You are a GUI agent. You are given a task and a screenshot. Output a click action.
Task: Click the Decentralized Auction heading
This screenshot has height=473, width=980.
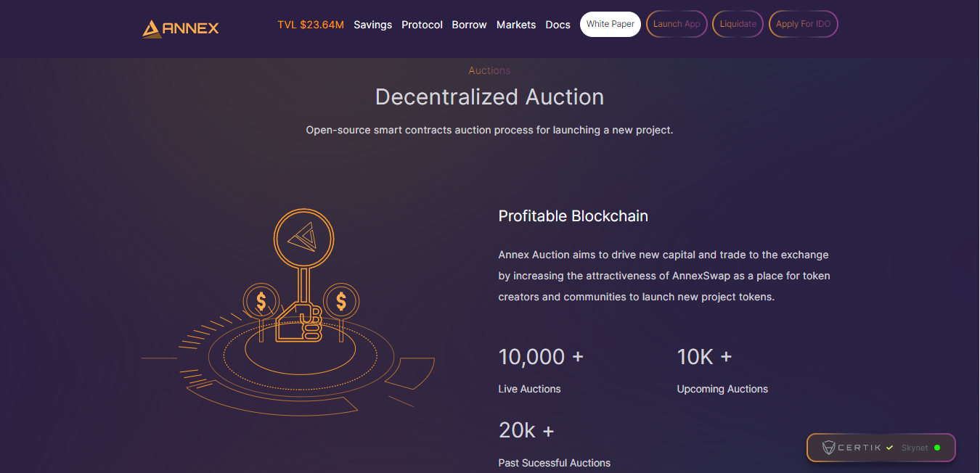(489, 97)
